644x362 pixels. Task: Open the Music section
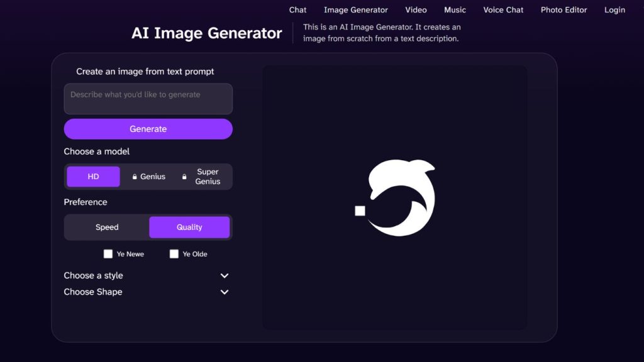pos(455,9)
